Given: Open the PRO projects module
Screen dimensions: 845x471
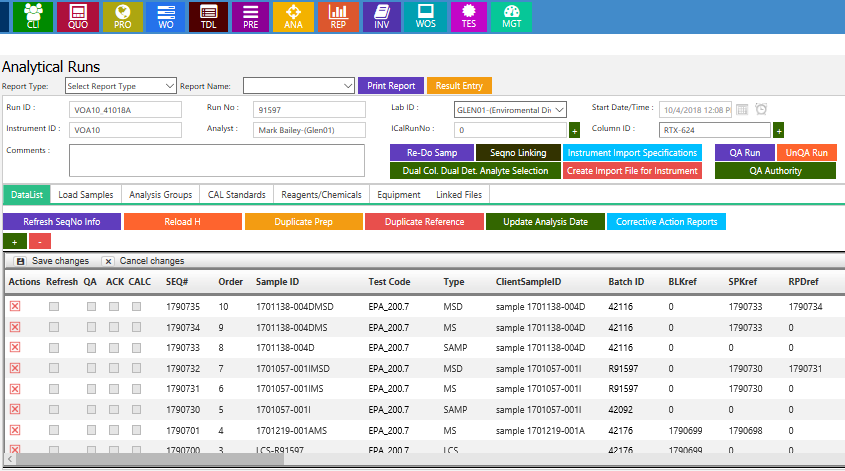Looking at the screenshot, I should [x=122, y=17].
